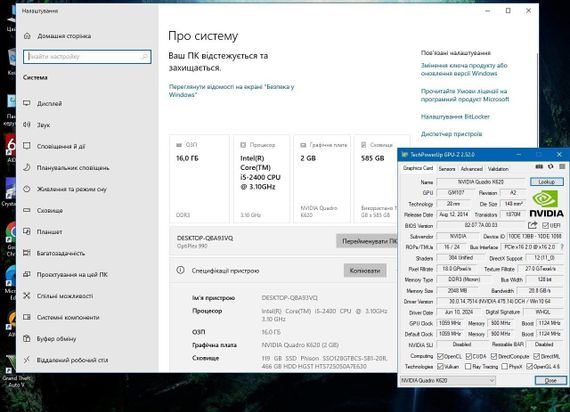Switch to the Advanced tab in GPU-Z
The image size is (570, 412).
471,169
